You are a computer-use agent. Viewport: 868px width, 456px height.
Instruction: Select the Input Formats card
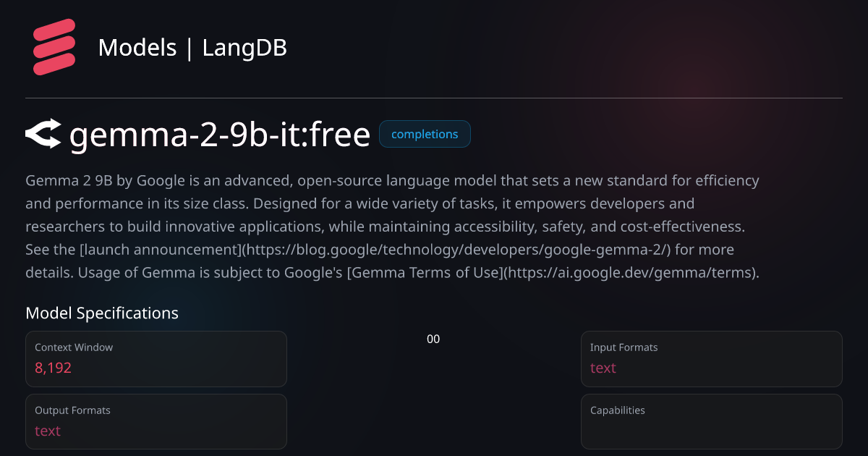coord(712,359)
